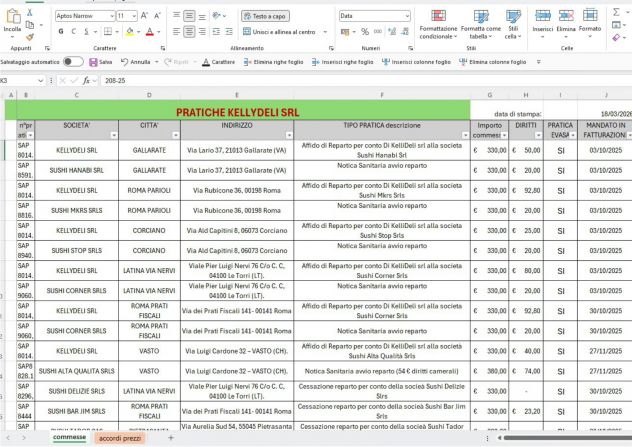Switch to the accordi prezzi sheet tab
This screenshot has width=632, height=447.
point(120,438)
